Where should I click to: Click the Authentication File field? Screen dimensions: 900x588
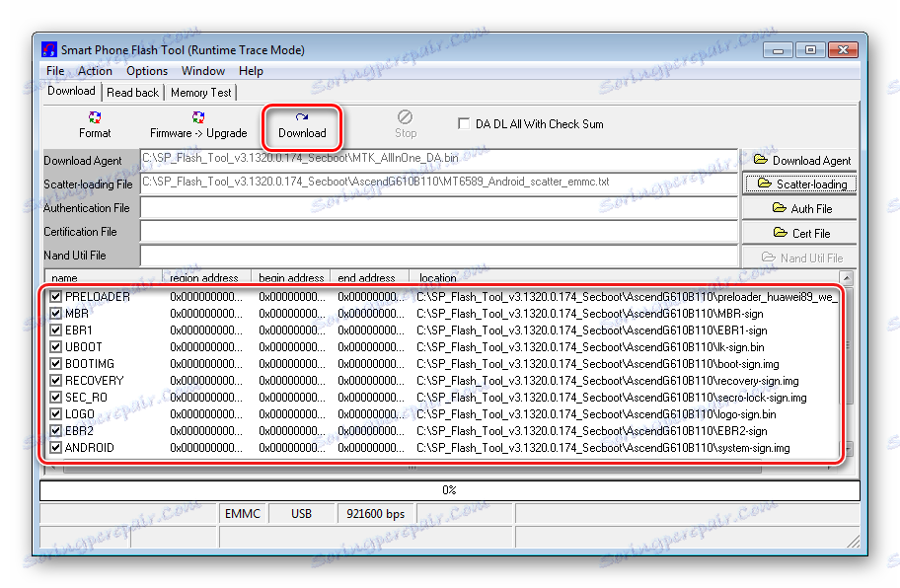pos(438,207)
